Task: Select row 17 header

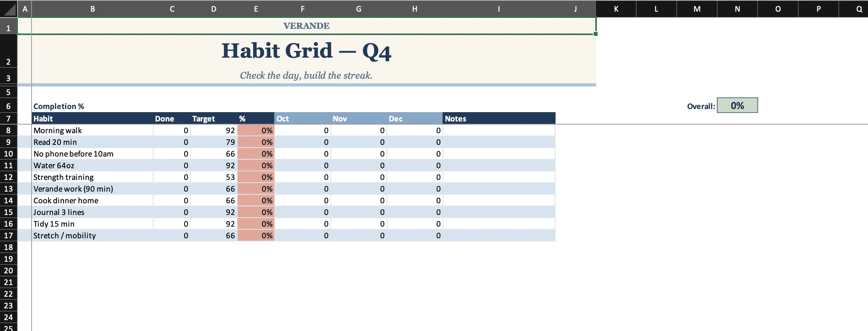Action: click(x=9, y=235)
